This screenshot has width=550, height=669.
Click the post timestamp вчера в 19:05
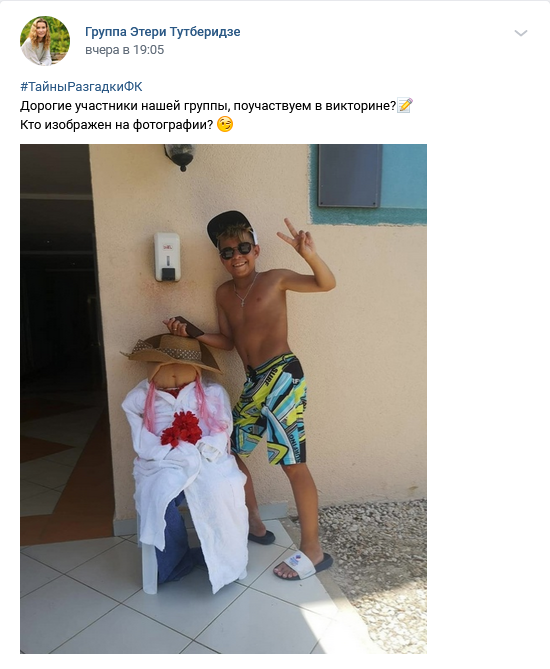coord(125,50)
